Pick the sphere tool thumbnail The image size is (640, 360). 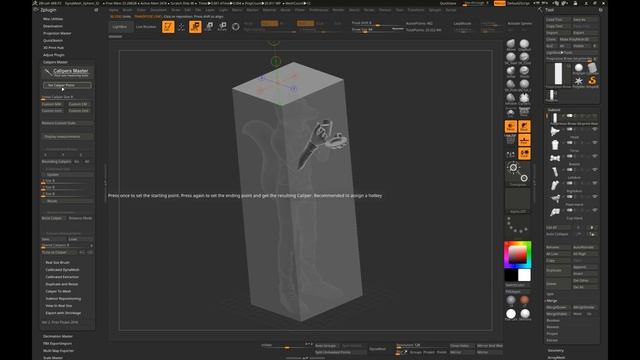click(x=578, y=68)
